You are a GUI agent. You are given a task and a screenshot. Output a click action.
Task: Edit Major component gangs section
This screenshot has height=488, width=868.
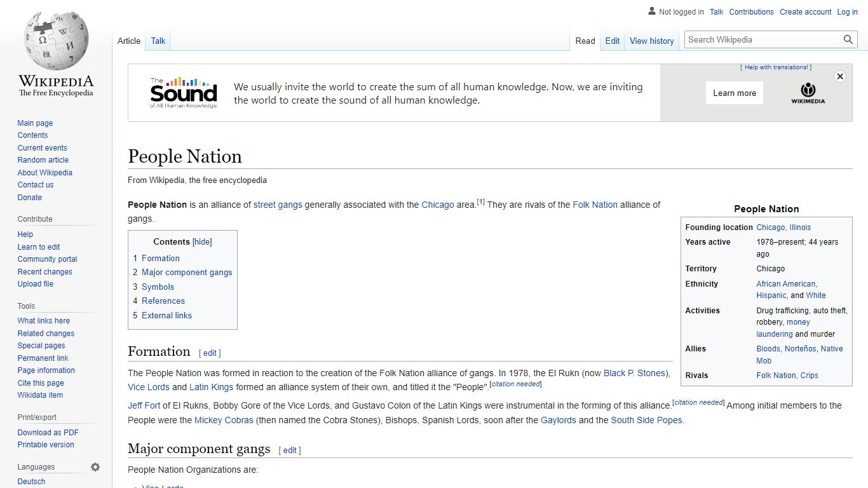(x=290, y=451)
